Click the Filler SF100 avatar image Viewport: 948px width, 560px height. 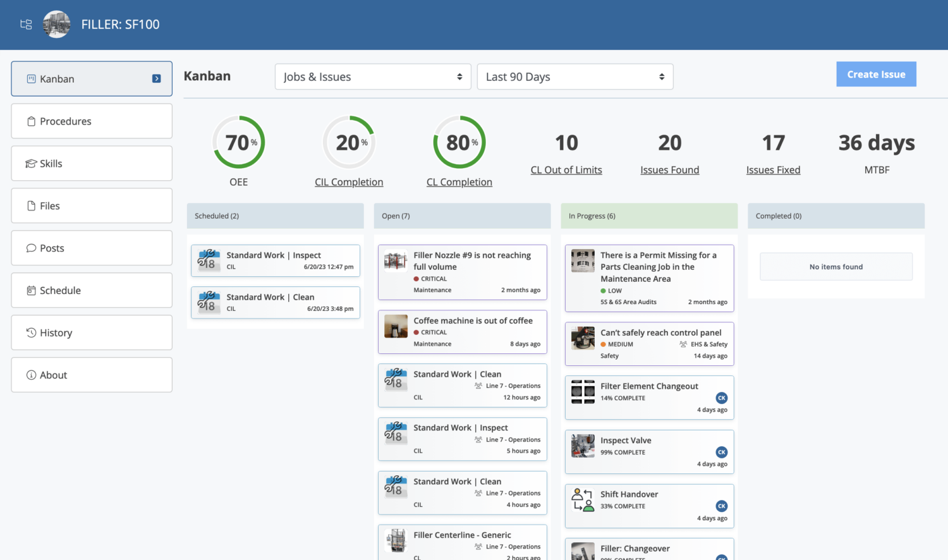click(x=56, y=25)
